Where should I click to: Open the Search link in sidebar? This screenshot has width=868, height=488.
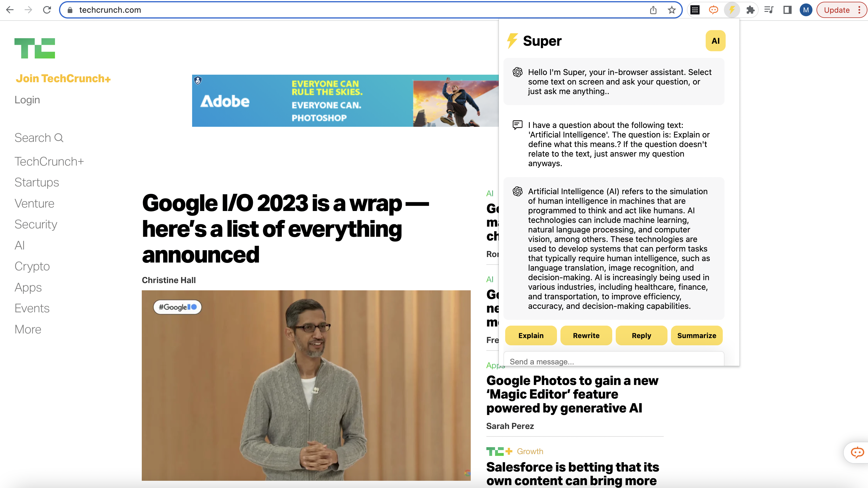tap(39, 137)
